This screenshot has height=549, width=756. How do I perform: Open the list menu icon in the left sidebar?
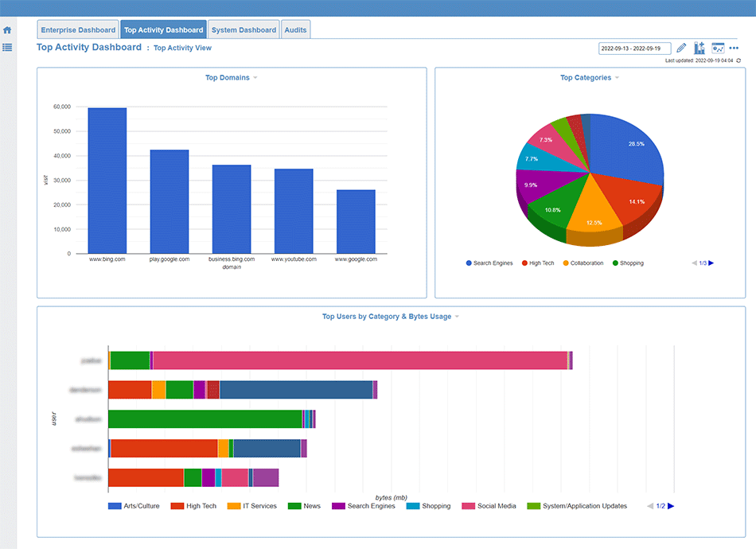click(7, 48)
